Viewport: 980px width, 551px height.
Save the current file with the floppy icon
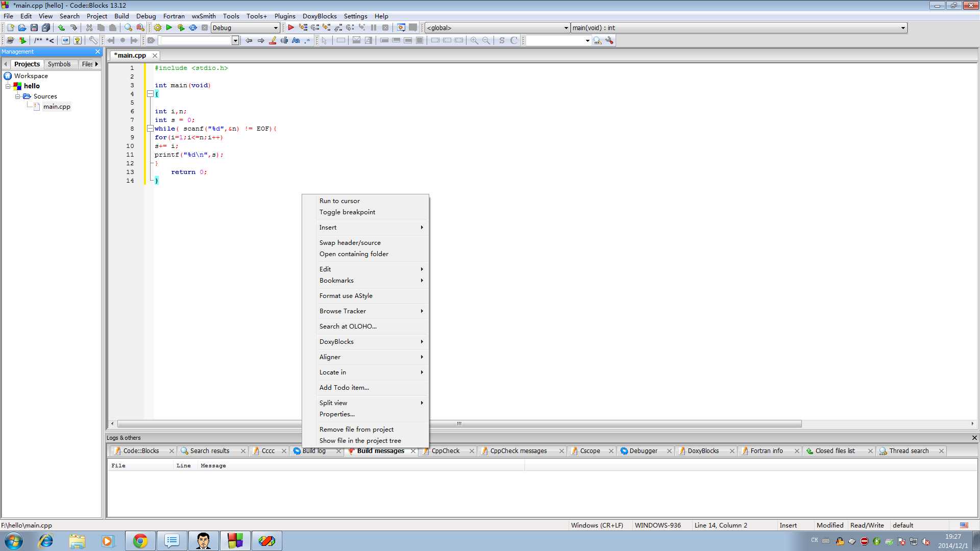(x=34, y=28)
